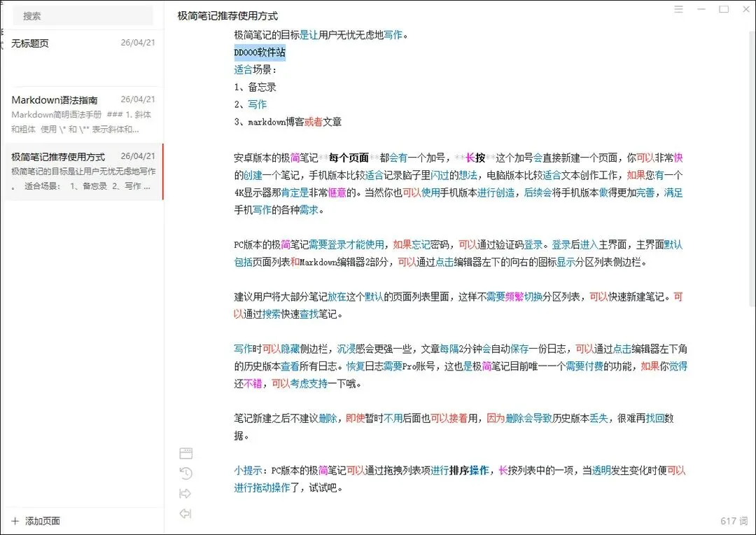Click the line "适合场景："
Viewport: 756px width, 535px height.
[x=255, y=69]
